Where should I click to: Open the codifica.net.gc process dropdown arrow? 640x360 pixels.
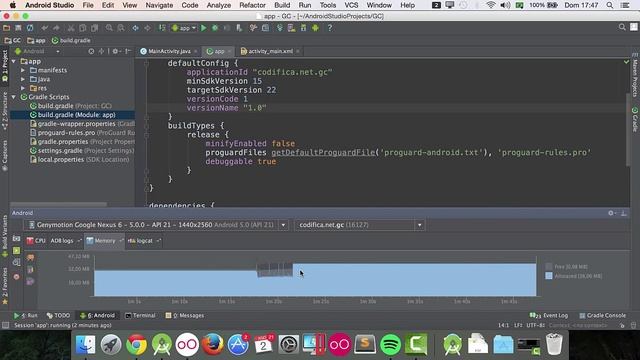point(420,225)
